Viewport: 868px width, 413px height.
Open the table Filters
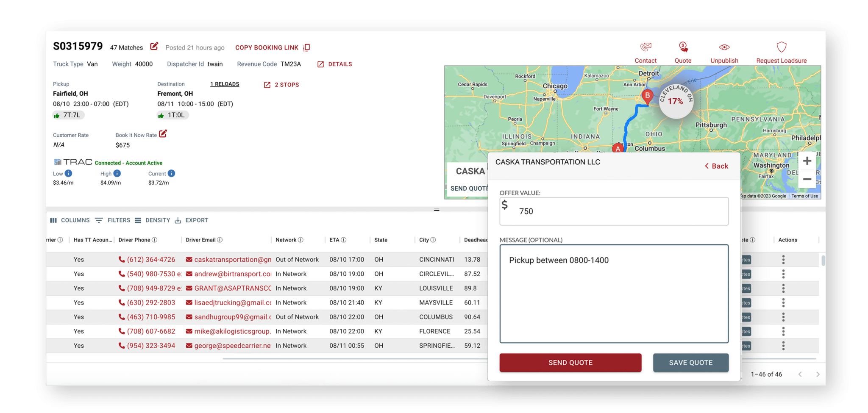[x=113, y=220]
